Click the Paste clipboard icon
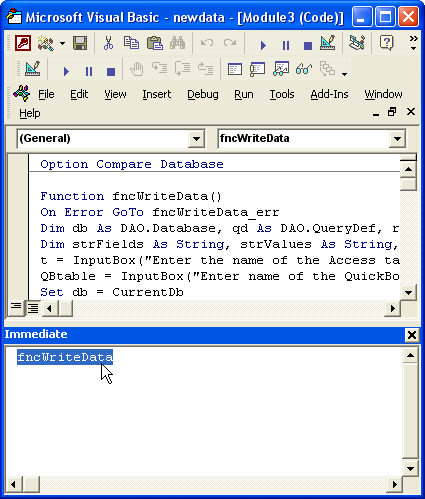 tap(155, 43)
